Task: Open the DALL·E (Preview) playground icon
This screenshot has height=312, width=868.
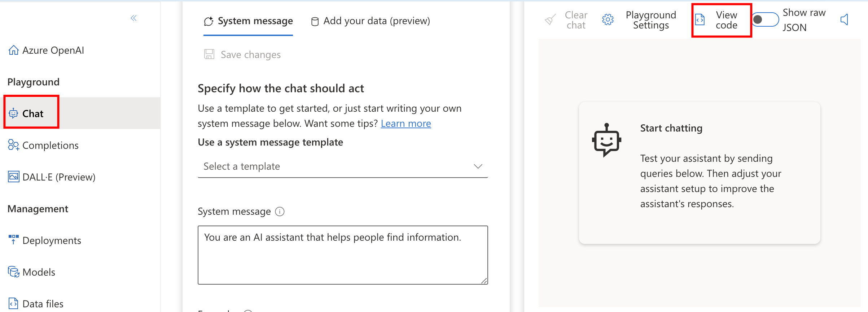Action: (13, 177)
